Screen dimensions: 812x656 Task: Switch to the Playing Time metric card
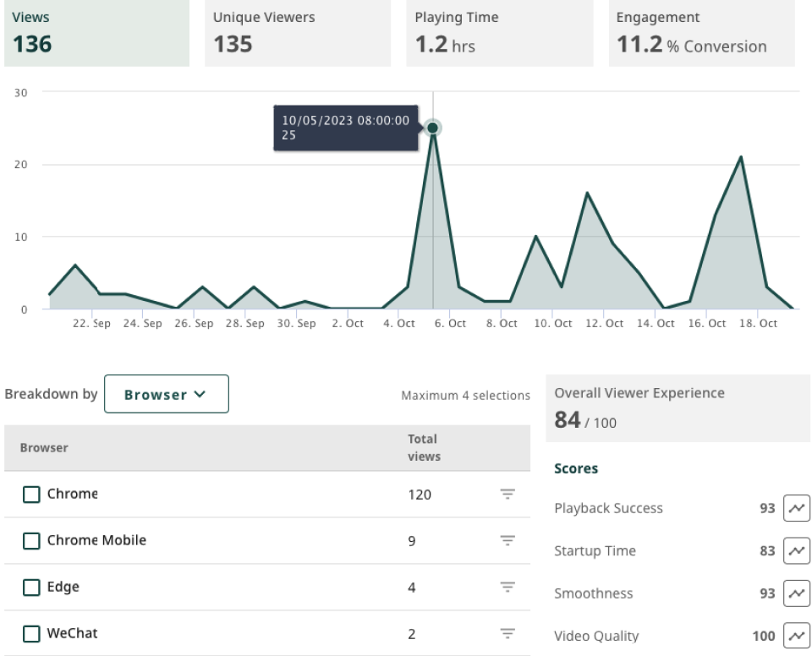(x=500, y=33)
